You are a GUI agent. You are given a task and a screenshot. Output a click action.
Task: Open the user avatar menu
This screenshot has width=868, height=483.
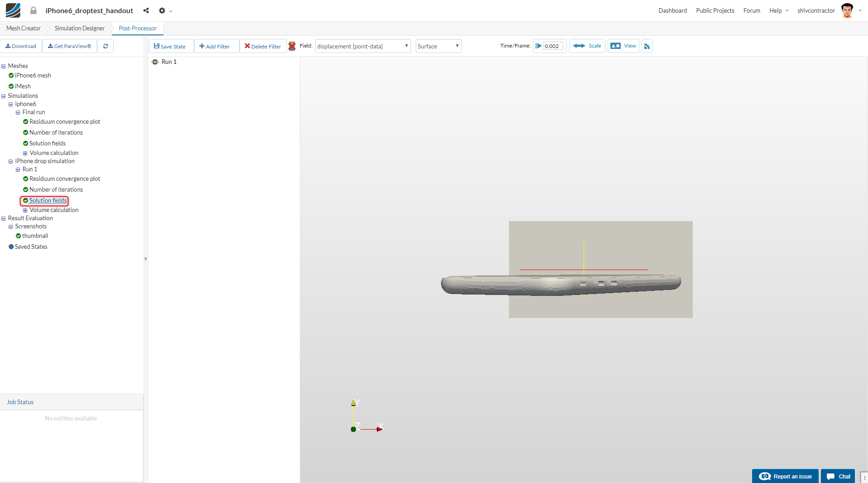(x=847, y=10)
